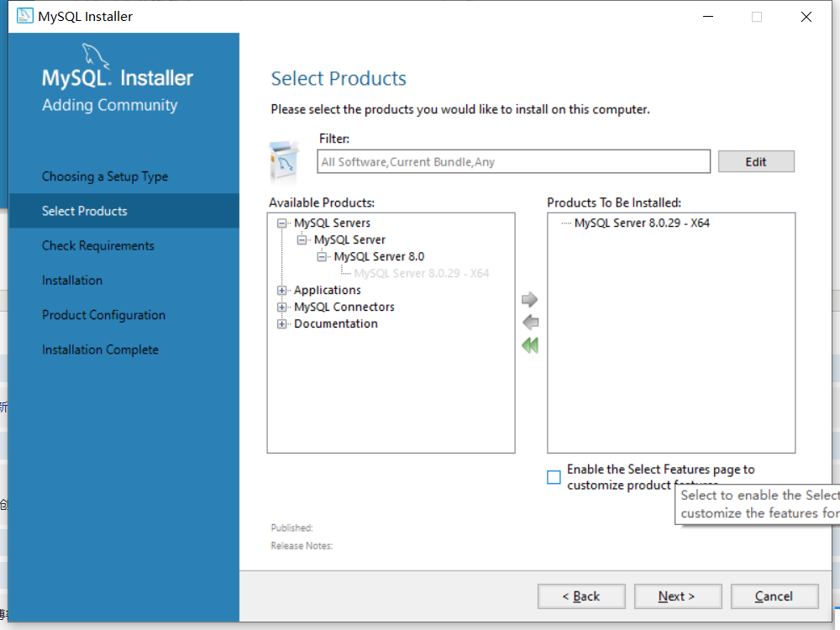Click the Release Notes label
The height and width of the screenshot is (630, 840).
(302, 546)
